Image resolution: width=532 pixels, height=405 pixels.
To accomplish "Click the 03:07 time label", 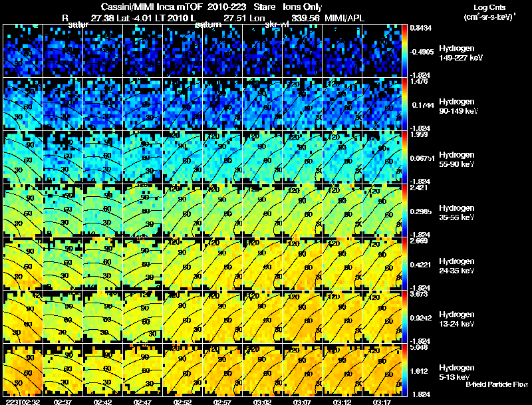I will click(302, 402).
